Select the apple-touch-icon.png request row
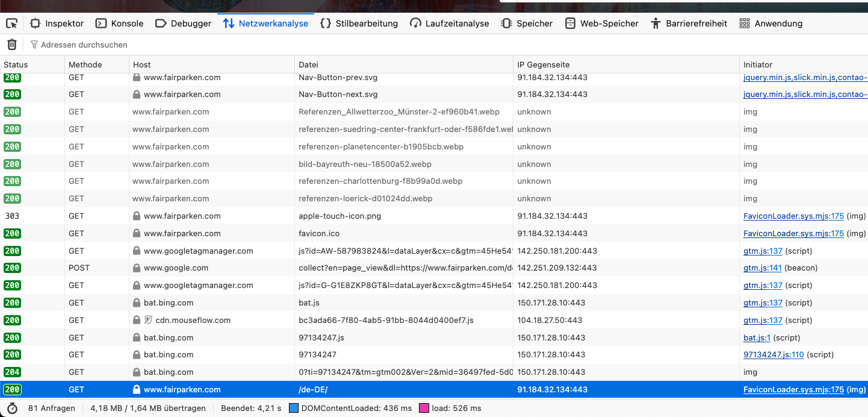This screenshot has height=417, width=868. (x=339, y=216)
